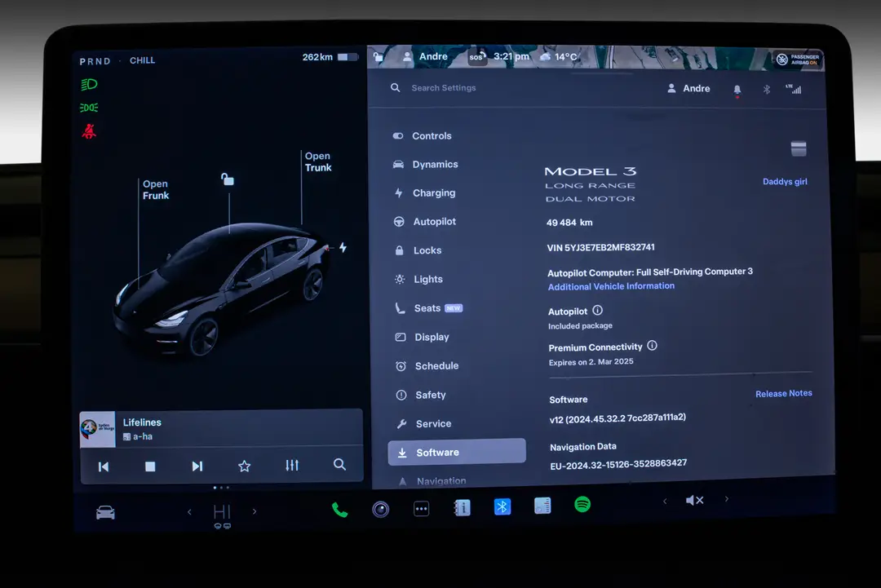The image size is (881, 588).
Task: Open the camera app in dock
Action: click(380, 509)
